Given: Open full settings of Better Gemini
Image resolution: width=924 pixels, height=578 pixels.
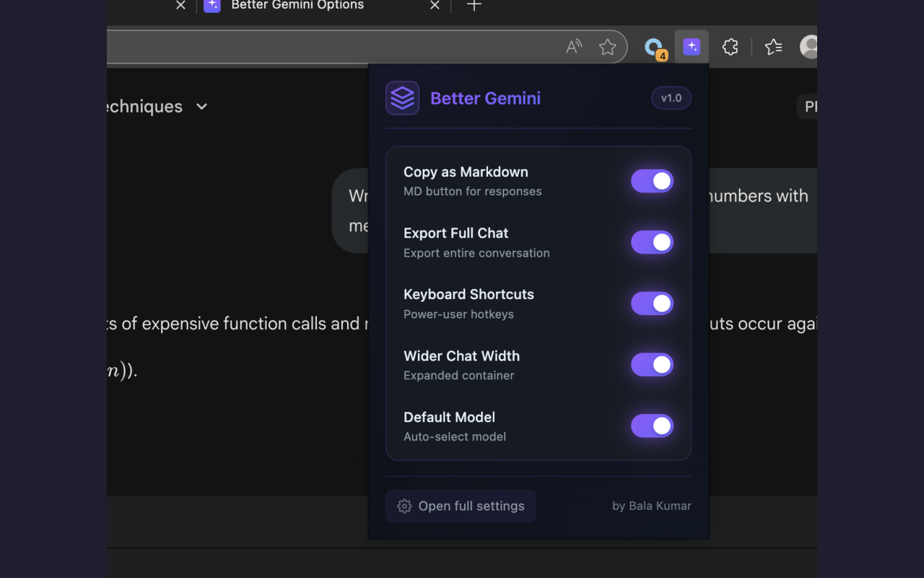Looking at the screenshot, I should click(461, 506).
